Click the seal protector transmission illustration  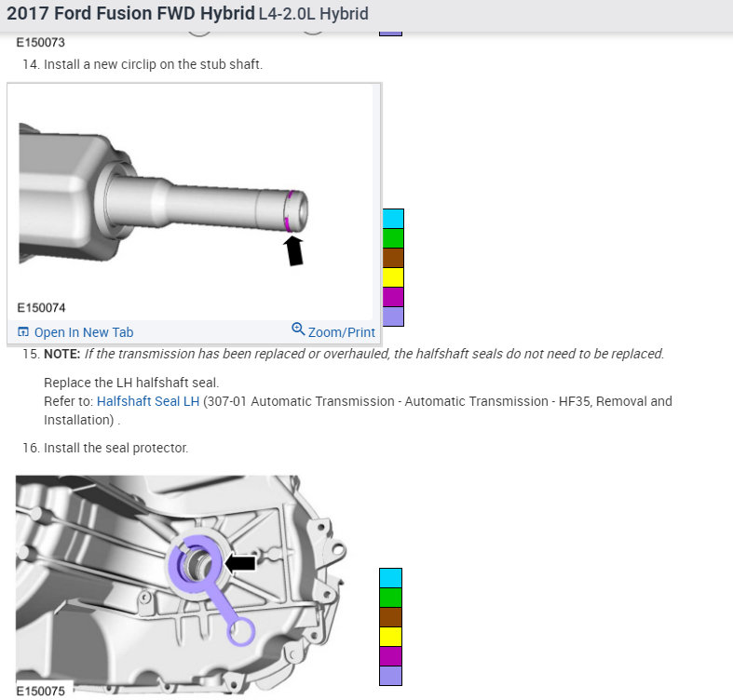point(182,585)
